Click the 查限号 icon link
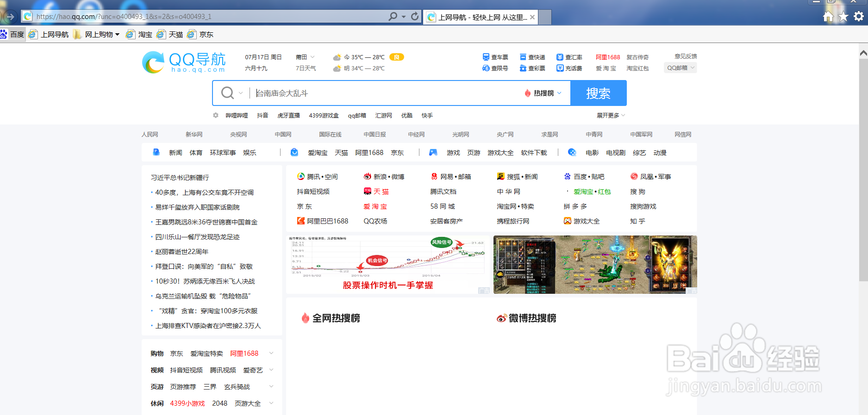Image resolution: width=868 pixels, height=415 pixels. pyautogui.click(x=495, y=68)
